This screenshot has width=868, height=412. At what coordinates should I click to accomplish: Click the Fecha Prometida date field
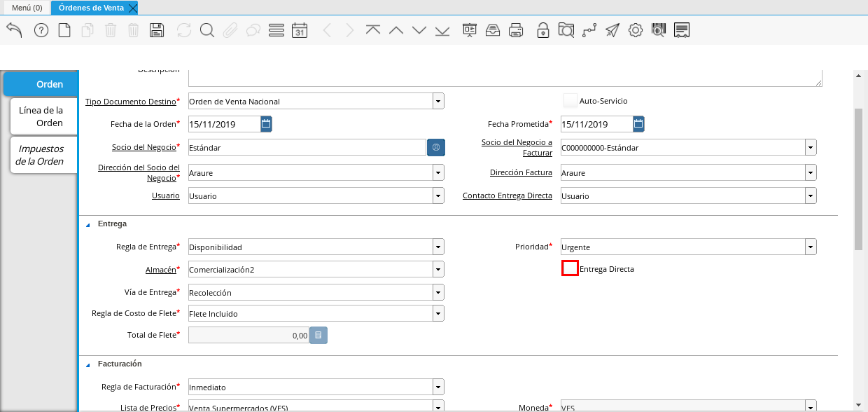click(x=596, y=125)
